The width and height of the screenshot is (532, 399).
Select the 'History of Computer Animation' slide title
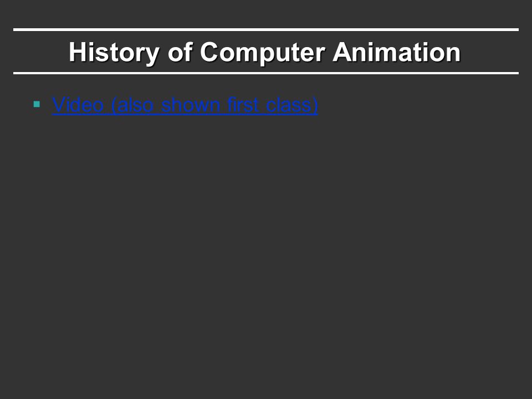pos(265,52)
